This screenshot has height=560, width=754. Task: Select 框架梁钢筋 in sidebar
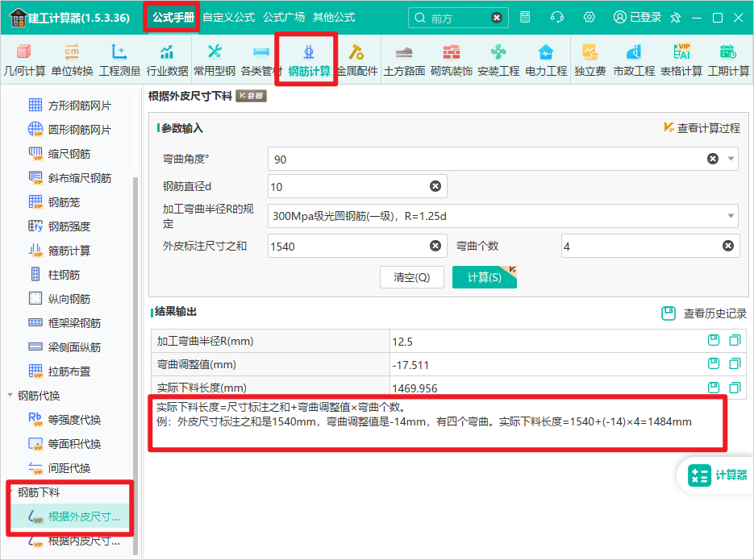click(65, 323)
